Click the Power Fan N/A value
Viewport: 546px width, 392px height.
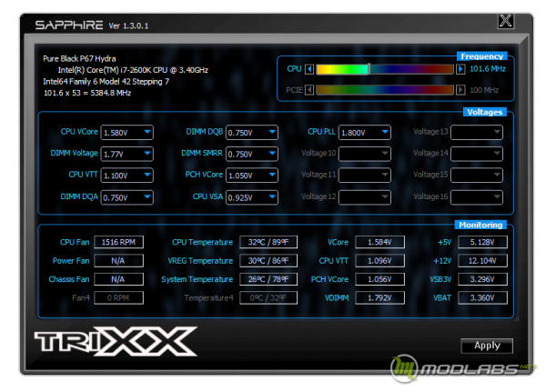[118, 260]
